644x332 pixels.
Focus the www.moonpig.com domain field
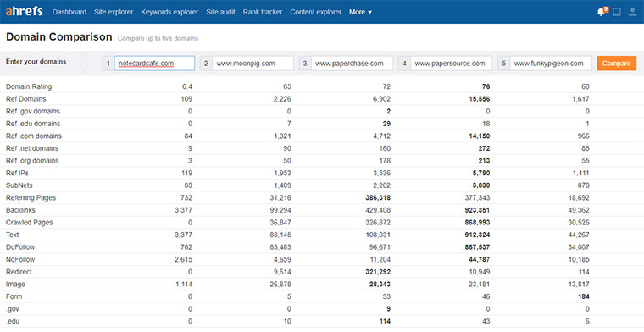pos(253,64)
